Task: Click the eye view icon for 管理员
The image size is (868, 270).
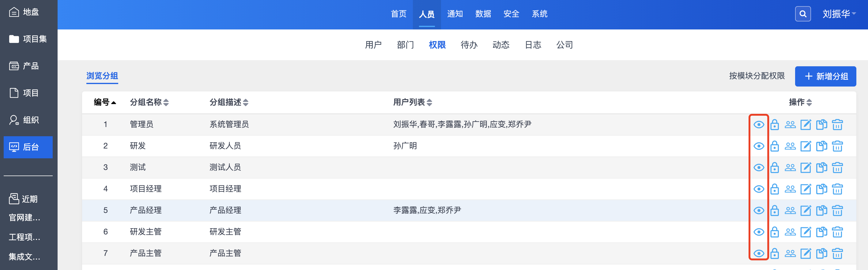Action: point(758,125)
